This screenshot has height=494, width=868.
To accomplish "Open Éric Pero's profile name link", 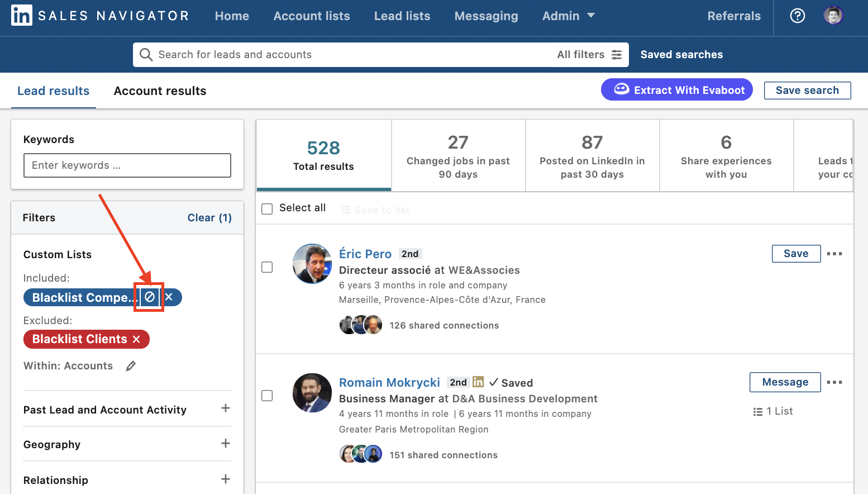I will [365, 254].
